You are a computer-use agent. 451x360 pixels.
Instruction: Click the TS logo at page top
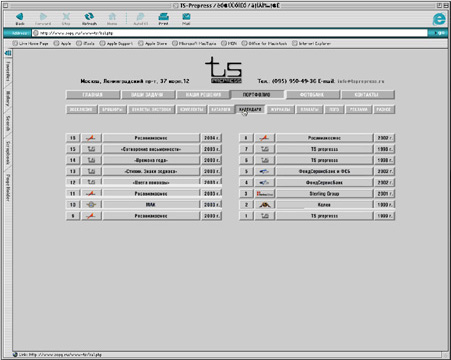(224, 70)
